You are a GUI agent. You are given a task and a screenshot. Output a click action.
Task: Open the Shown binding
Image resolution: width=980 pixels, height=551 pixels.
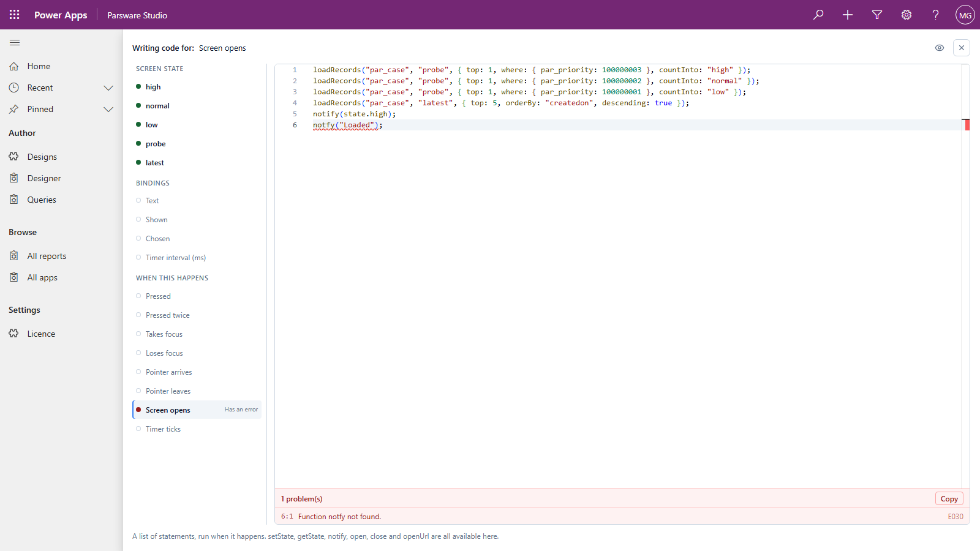click(197, 220)
